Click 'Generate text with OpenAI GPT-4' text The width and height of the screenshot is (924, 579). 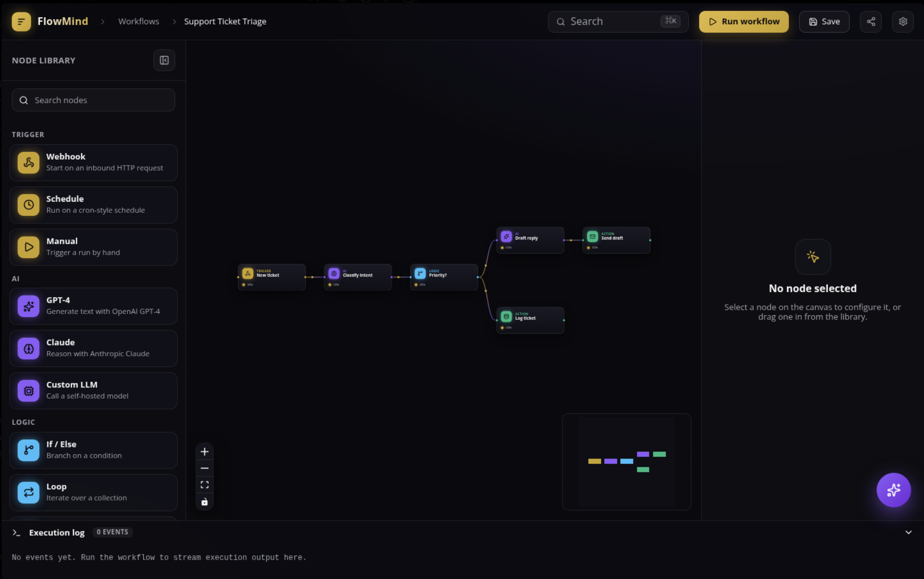[x=103, y=311]
